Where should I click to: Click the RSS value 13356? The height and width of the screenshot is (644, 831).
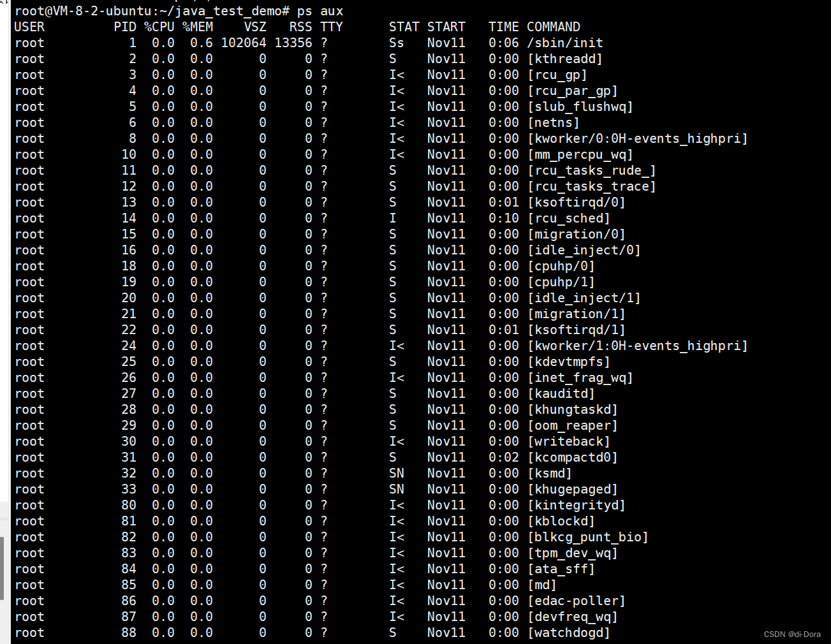tap(293, 43)
